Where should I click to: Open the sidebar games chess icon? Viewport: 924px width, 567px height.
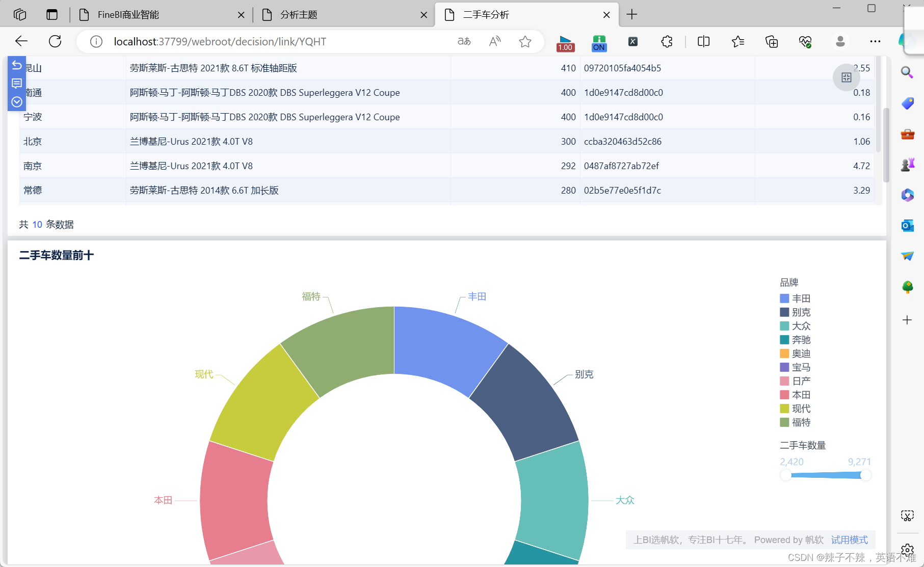point(907,165)
